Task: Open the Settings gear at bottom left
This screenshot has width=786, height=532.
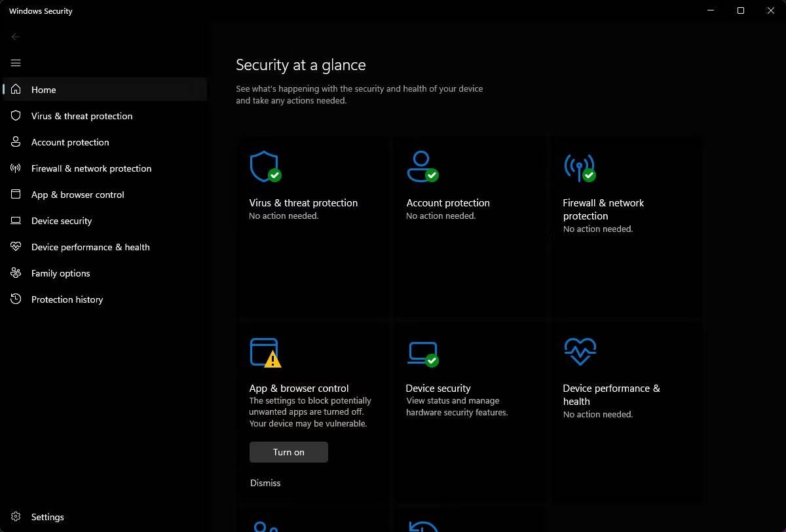Action: [15, 517]
